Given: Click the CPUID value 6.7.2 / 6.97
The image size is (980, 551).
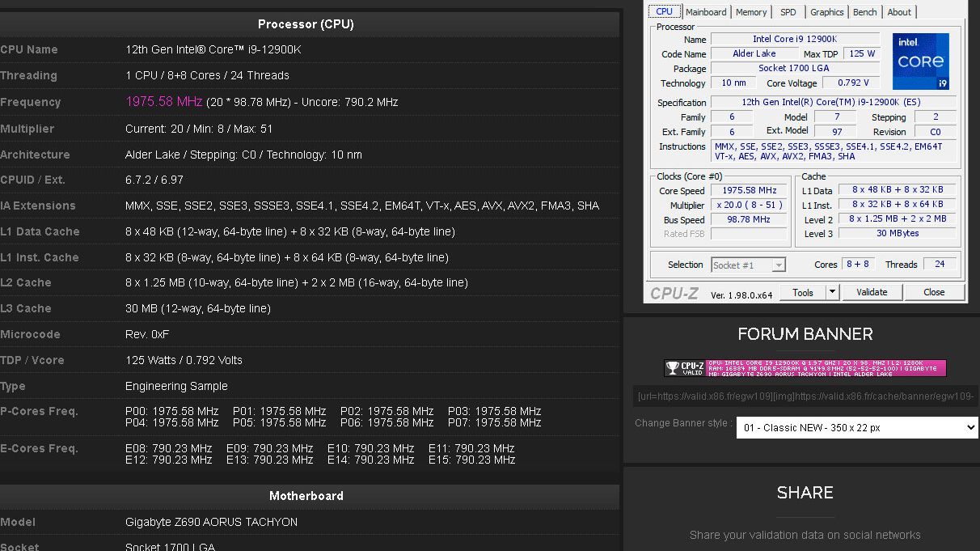Looking at the screenshot, I should click(154, 180).
